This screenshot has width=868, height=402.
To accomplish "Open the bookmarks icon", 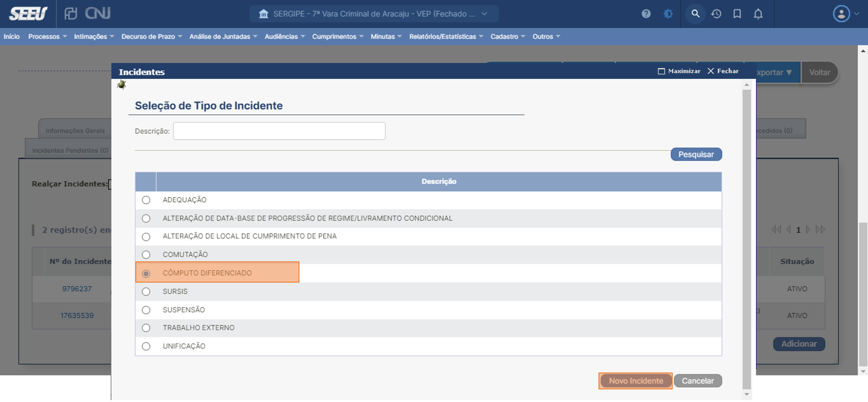I will point(737,14).
